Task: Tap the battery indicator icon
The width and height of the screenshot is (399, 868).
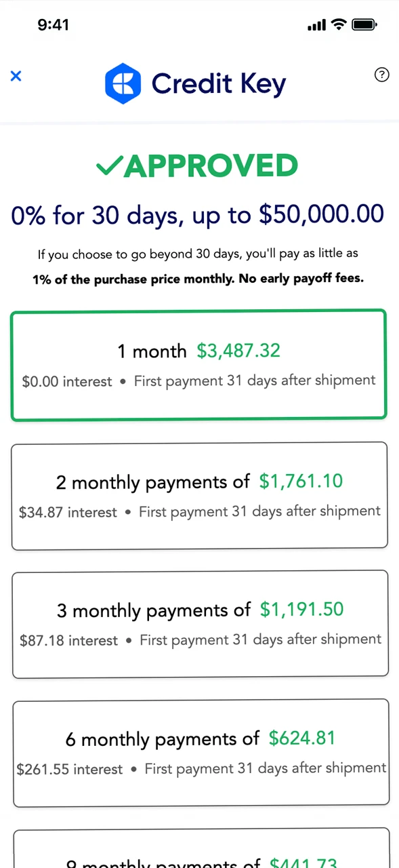Action: pyautogui.click(x=364, y=24)
